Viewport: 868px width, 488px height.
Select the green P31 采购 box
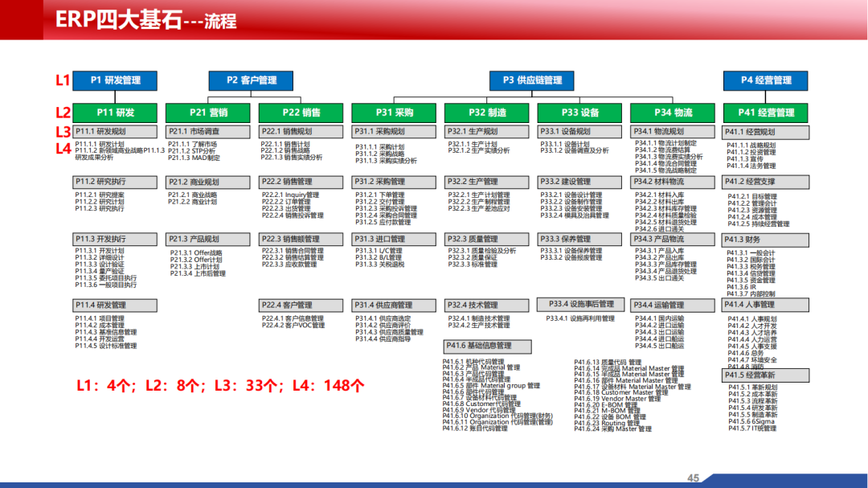394,113
